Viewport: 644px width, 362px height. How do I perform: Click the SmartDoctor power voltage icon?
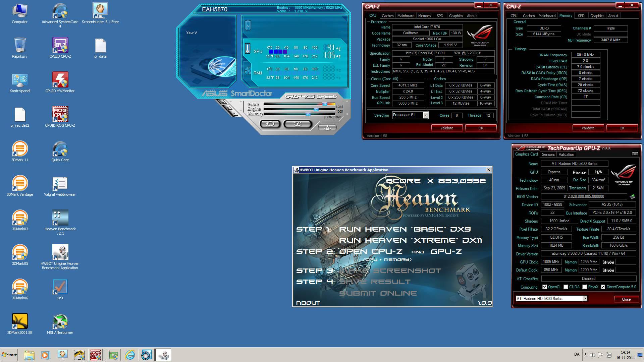click(248, 25)
